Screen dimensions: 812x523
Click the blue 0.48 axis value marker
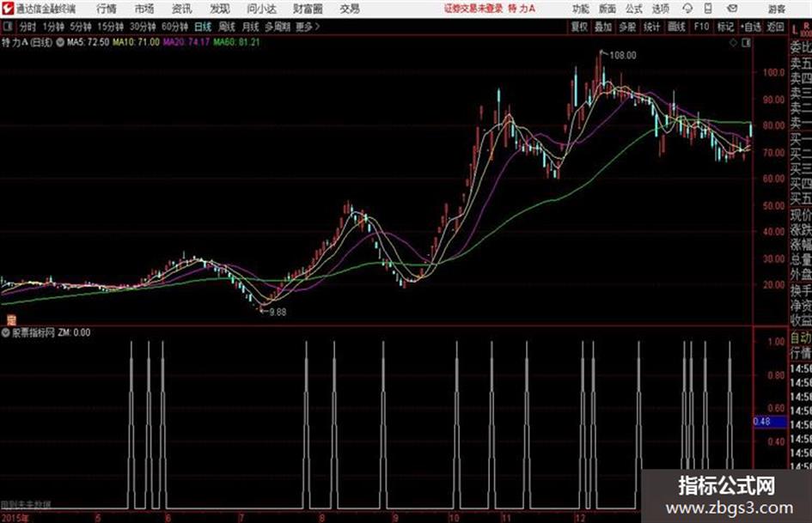(x=770, y=422)
